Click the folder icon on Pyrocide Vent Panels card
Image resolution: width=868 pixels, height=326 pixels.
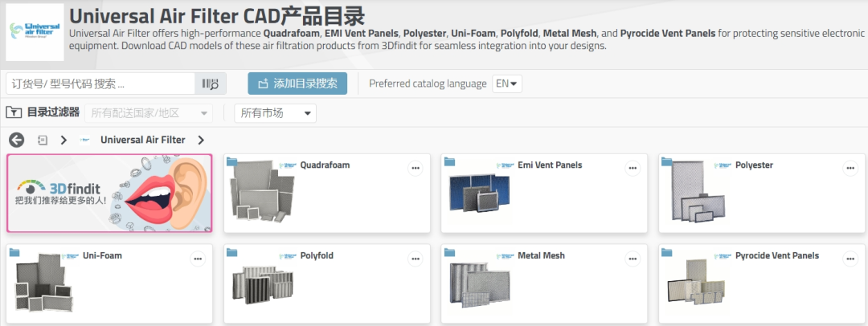tap(667, 252)
